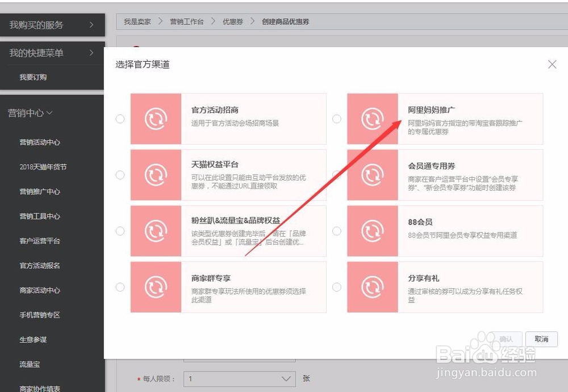Click the 粉丝趴&流量宝&品牌权益 channel icon
Viewport: 568px width, 392px height.
click(x=156, y=231)
